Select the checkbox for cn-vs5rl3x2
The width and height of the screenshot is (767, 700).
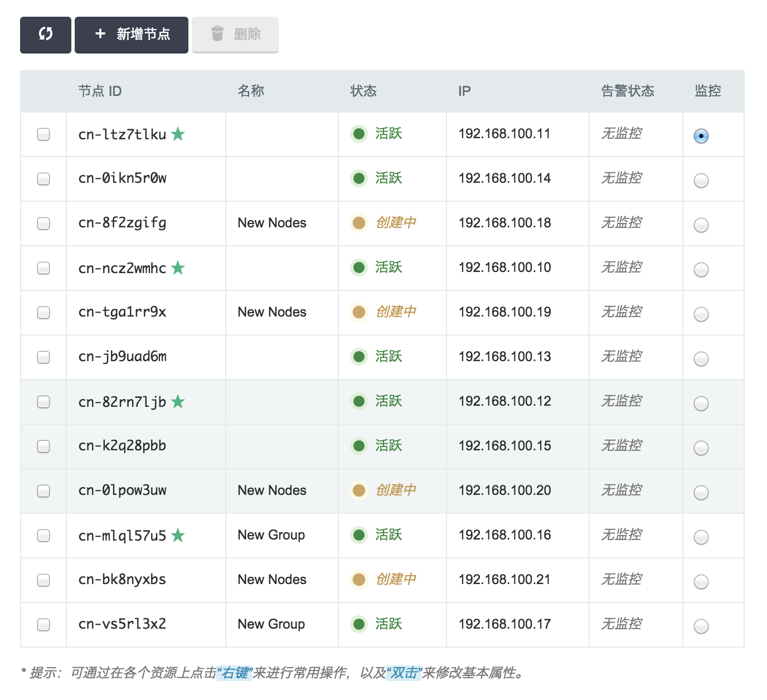click(43, 625)
